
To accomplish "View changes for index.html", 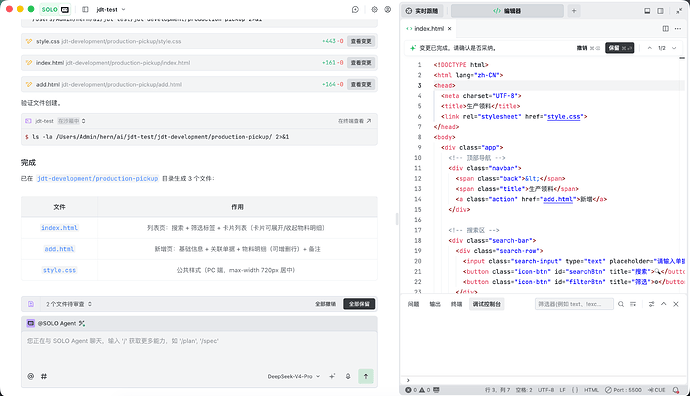I will click(x=361, y=63).
